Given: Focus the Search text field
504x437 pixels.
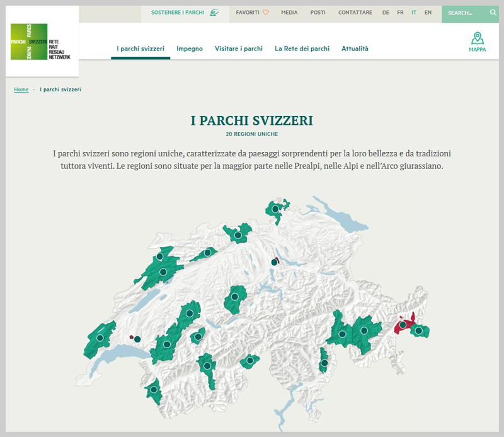Looking at the screenshot, I should (x=464, y=13).
